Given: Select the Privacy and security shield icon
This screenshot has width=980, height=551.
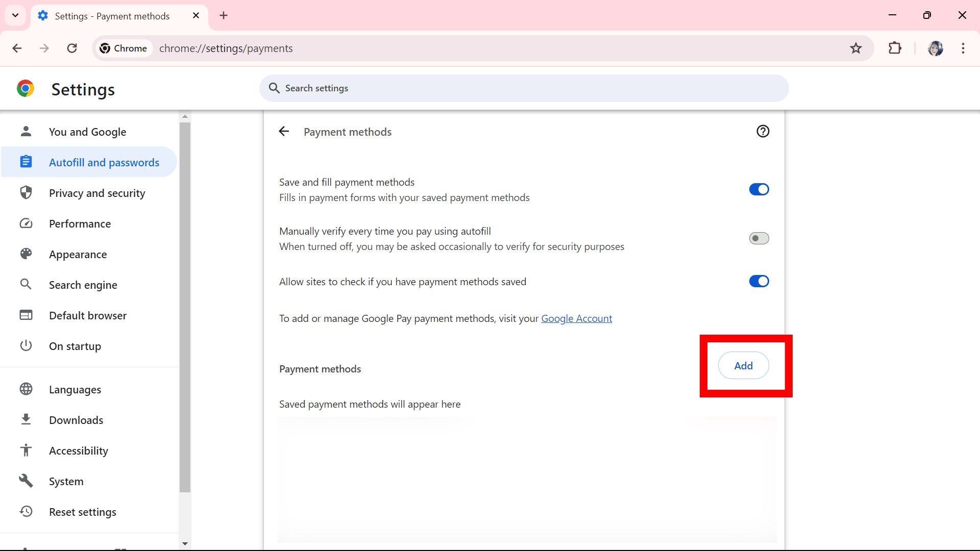Looking at the screenshot, I should point(26,193).
